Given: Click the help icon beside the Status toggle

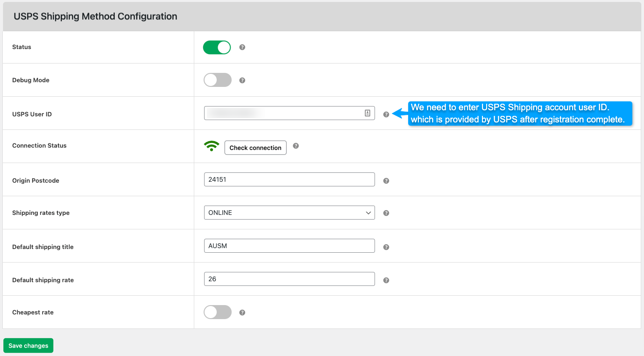Looking at the screenshot, I should 242,47.
